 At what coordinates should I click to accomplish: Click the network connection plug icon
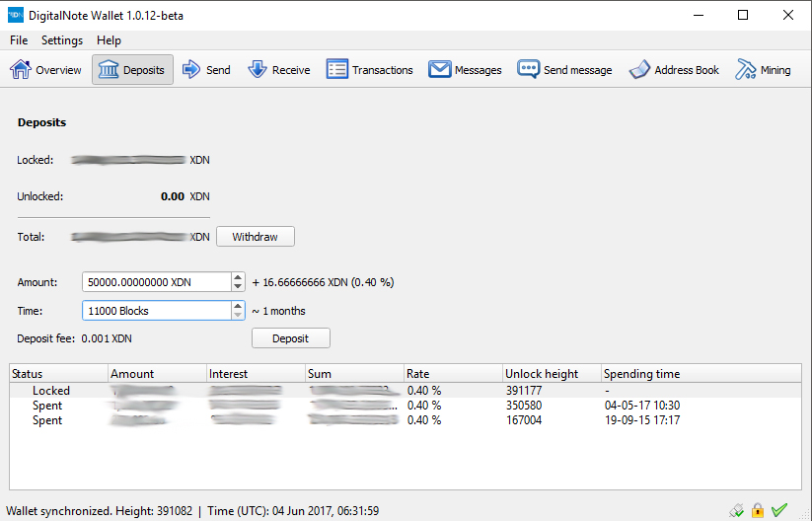coord(736,511)
